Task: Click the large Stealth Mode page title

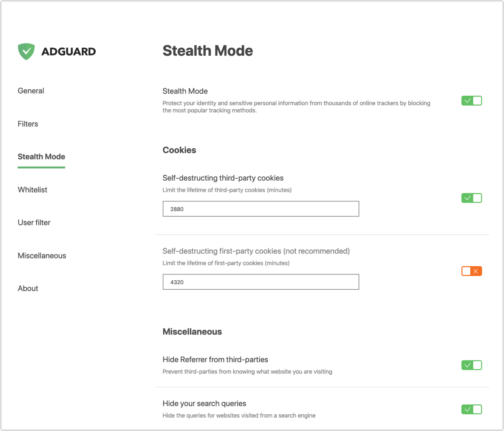Action: 208,51
